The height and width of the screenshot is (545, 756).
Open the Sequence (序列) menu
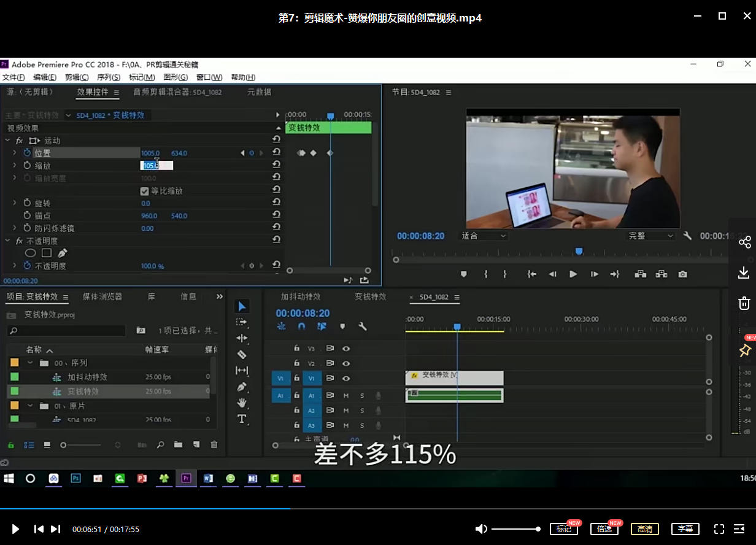[x=109, y=77]
